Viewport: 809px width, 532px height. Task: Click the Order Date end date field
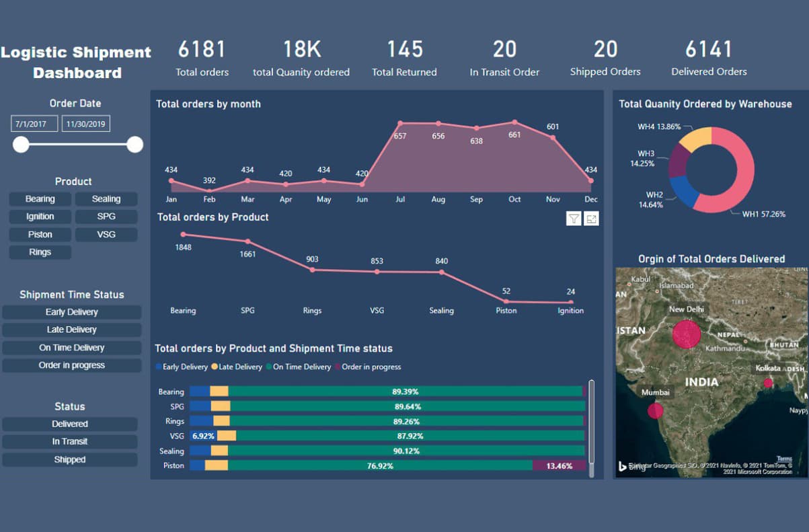click(86, 124)
